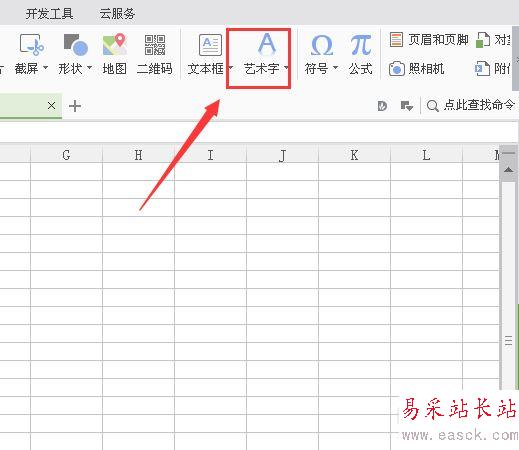Click the vertical scrollbar up arrow

pyautogui.click(x=509, y=170)
